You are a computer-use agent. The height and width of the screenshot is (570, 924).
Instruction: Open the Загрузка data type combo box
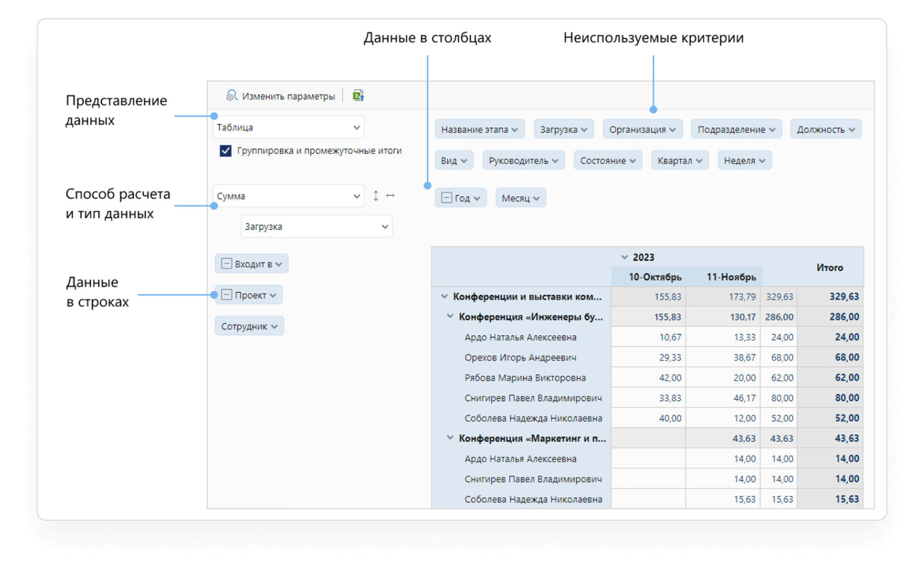pos(317,227)
